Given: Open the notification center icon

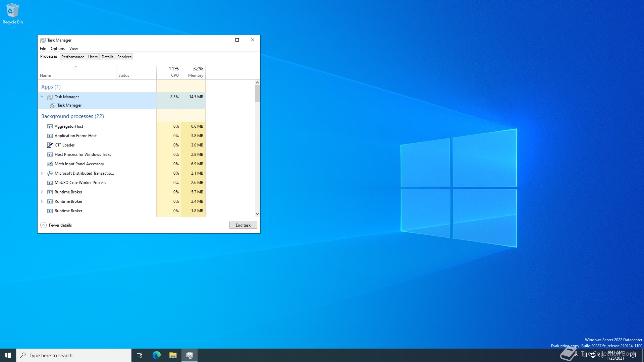Looking at the screenshot, I should [x=633, y=355].
